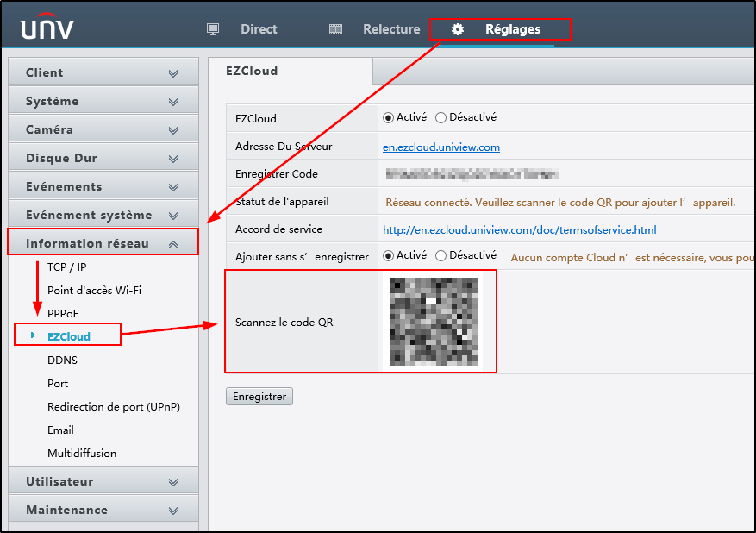Expand the Utilisateur section chevron
The height and width of the screenshot is (533, 756).
[173, 482]
